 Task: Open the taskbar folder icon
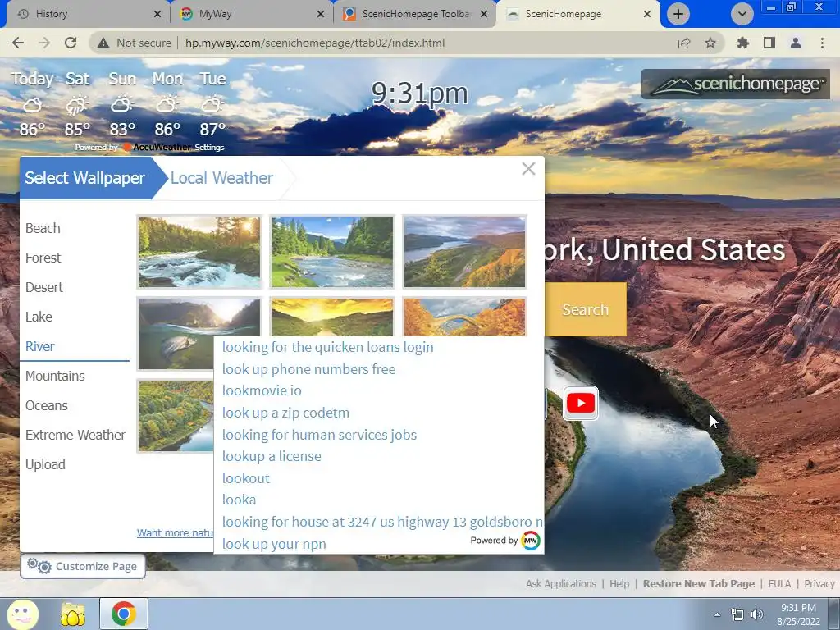point(73,614)
